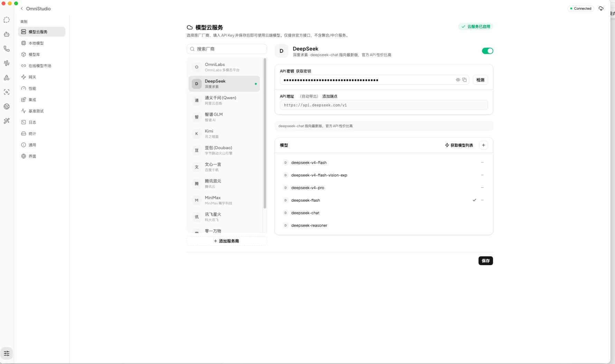615x364 pixels.
Task: Click the 添加服务商 button
Action: (x=227, y=241)
